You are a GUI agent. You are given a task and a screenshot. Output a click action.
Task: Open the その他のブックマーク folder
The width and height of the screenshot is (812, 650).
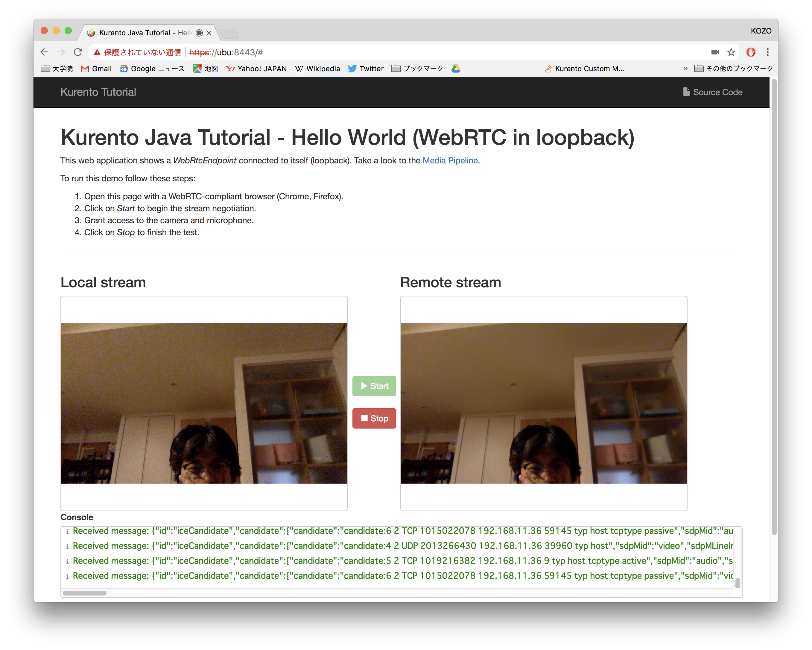(733, 69)
